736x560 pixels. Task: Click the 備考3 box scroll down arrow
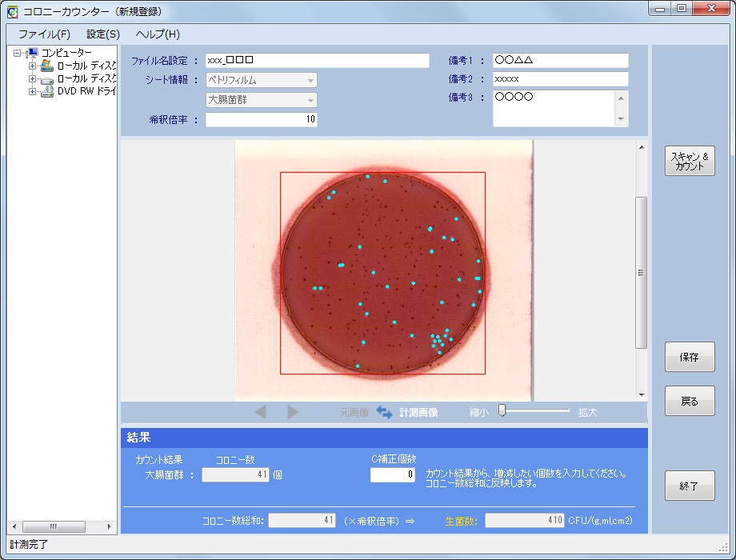pyautogui.click(x=621, y=119)
